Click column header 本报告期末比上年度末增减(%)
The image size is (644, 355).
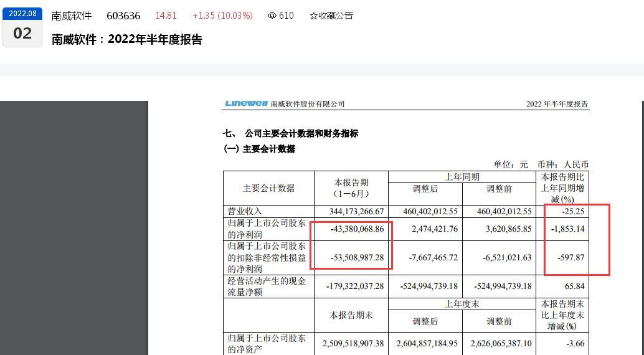click(x=562, y=315)
